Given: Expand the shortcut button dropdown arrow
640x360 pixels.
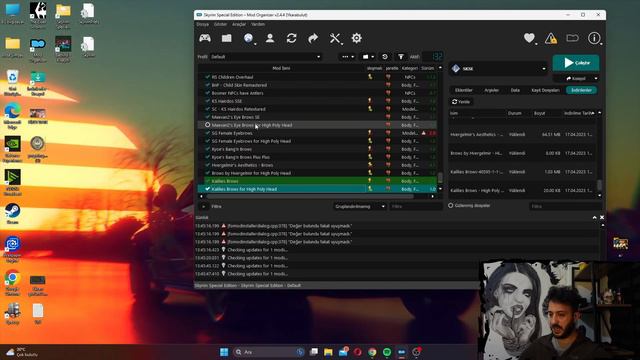Looking at the screenshot, I should (x=596, y=78).
